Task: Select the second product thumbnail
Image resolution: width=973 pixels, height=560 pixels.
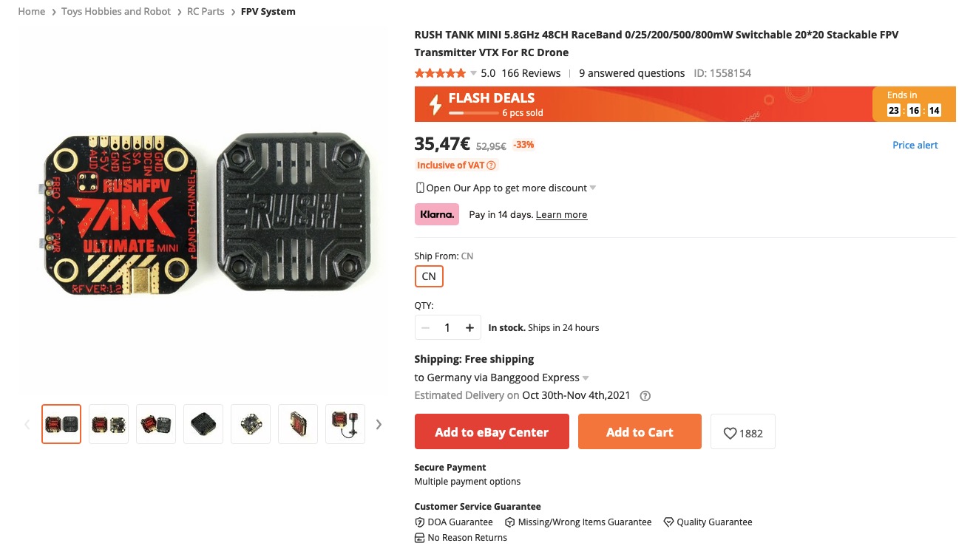Action: [108, 423]
